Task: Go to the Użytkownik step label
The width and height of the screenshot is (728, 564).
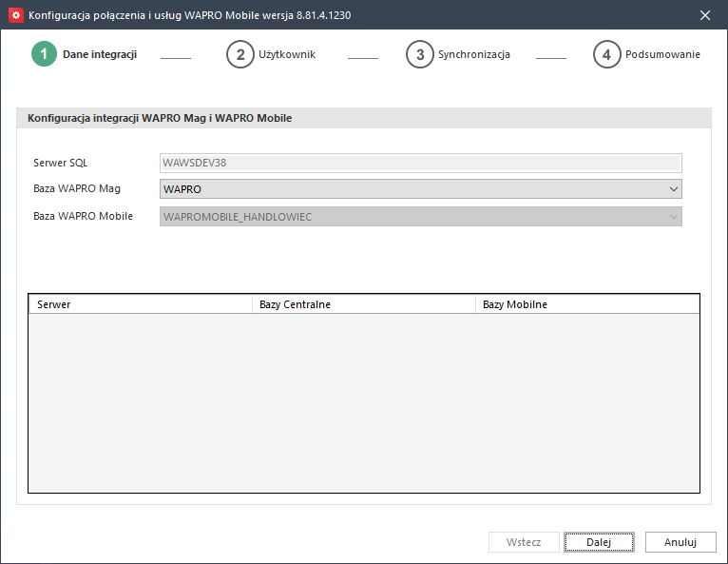Action: (287, 54)
